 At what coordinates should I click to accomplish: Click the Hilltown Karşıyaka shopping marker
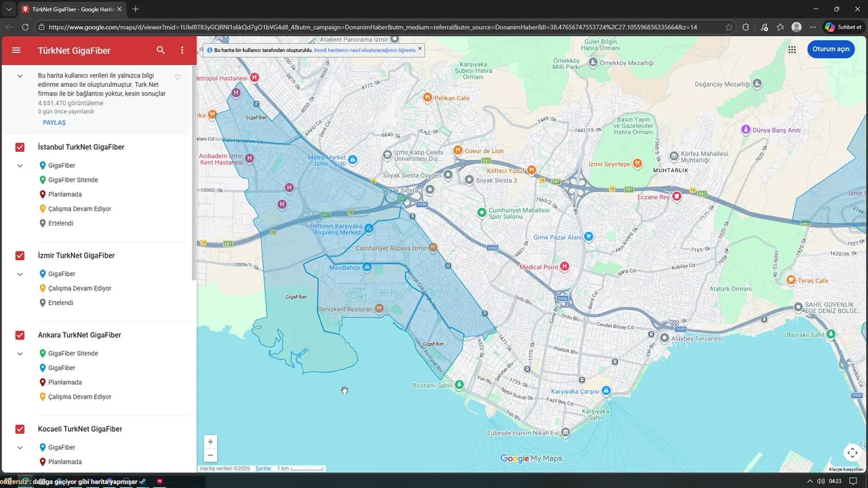[x=369, y=228]
